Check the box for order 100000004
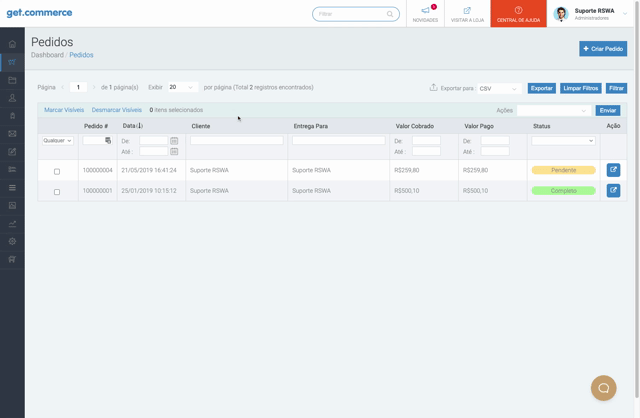Image resolution: width=640 pixels, height=418 pixels. click(x=57, y=171)
